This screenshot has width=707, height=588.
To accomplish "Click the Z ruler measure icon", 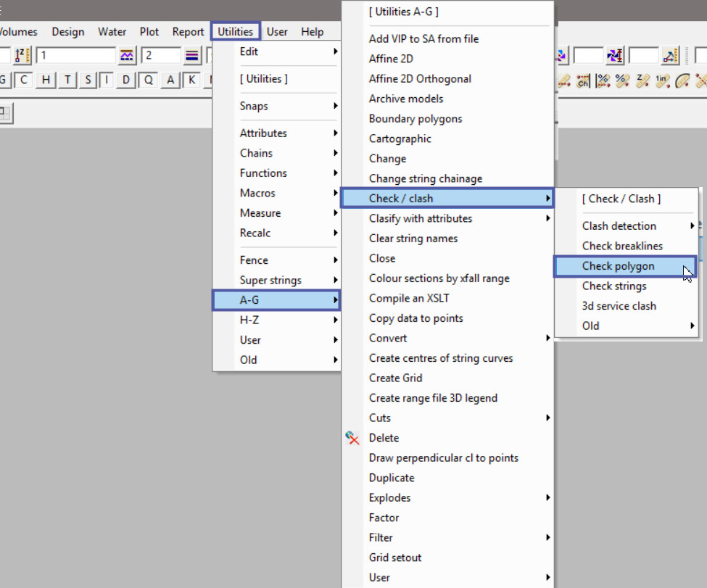I will 642,81.
